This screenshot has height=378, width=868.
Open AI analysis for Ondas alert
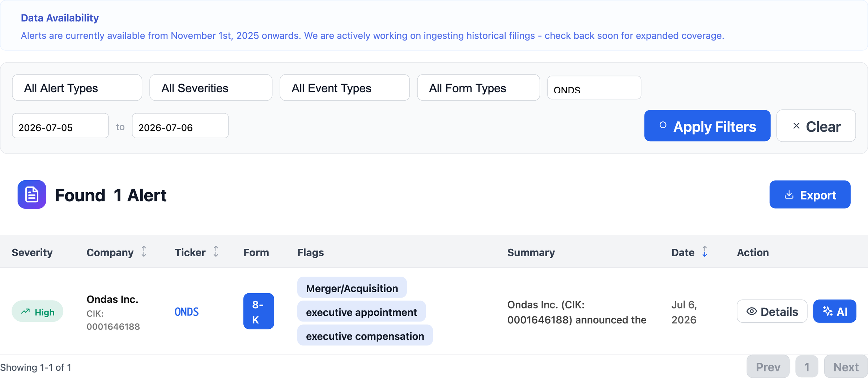pos(835,311)
